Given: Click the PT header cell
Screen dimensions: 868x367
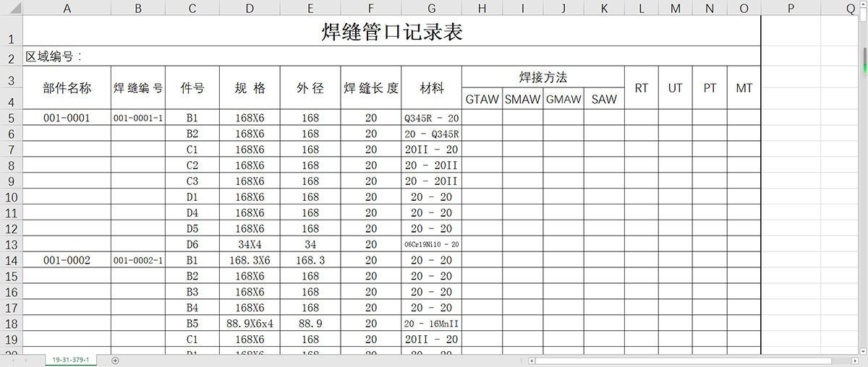Looking at the screenshot, I should tap(710, 87).
